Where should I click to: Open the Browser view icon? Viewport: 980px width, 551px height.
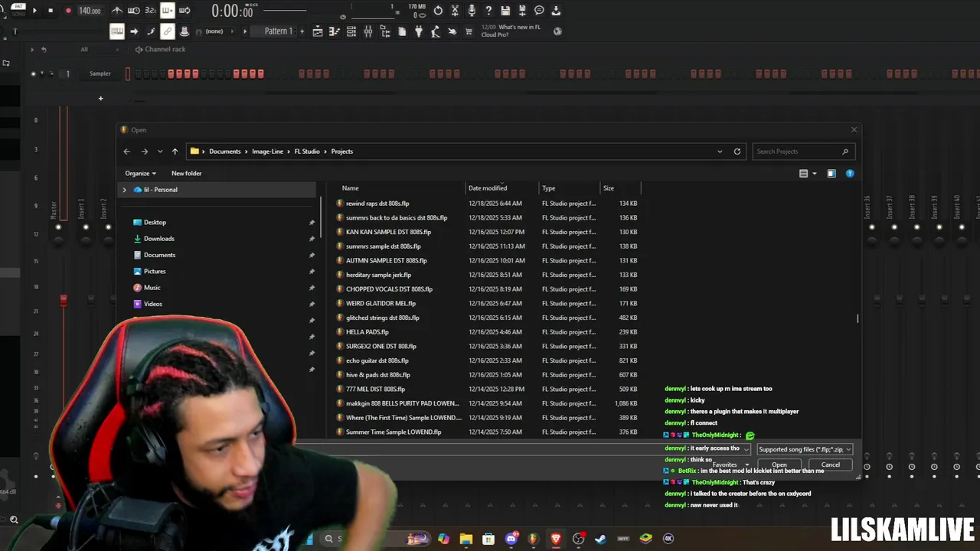tap(385, 31)
